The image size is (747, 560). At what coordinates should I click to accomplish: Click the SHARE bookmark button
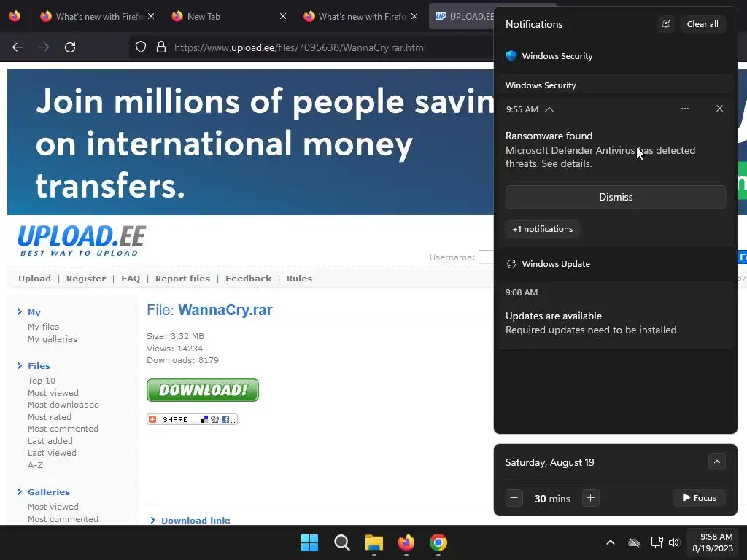coord(192,419)
